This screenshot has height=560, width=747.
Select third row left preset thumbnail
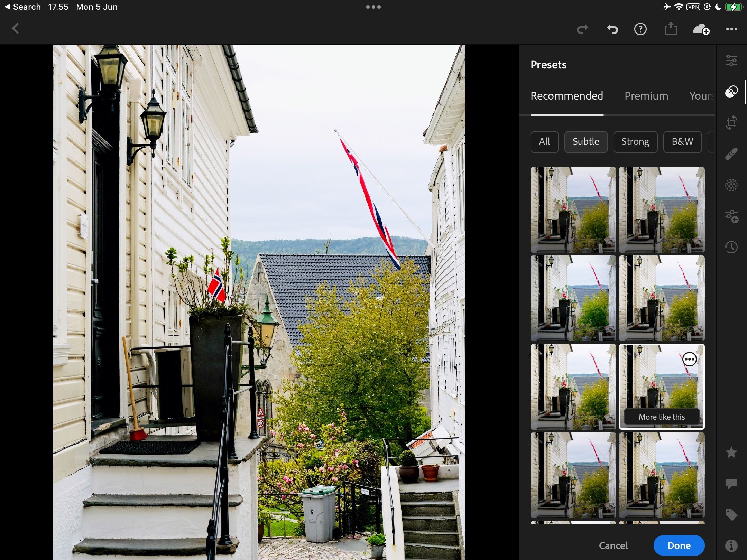573,387
